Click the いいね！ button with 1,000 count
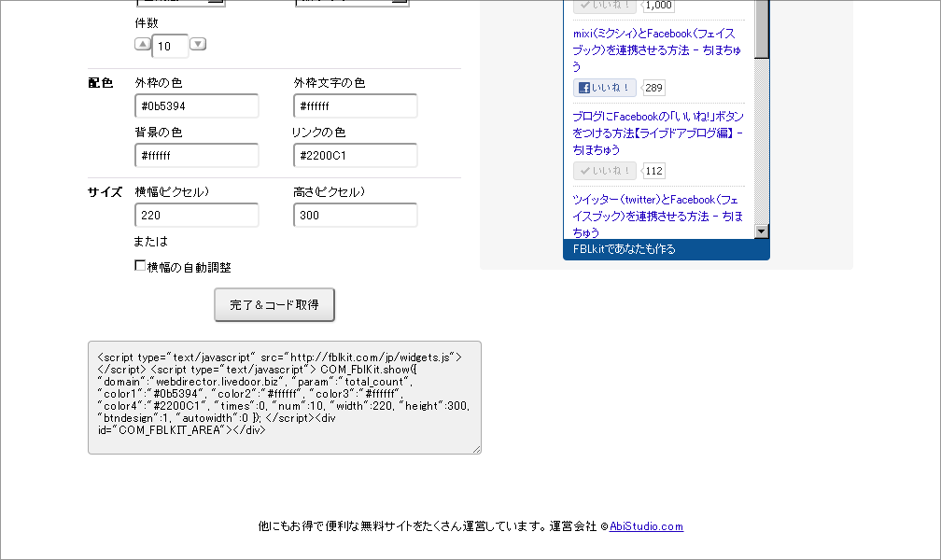Screen dimensions: 941x560 [x=604, y=6]
